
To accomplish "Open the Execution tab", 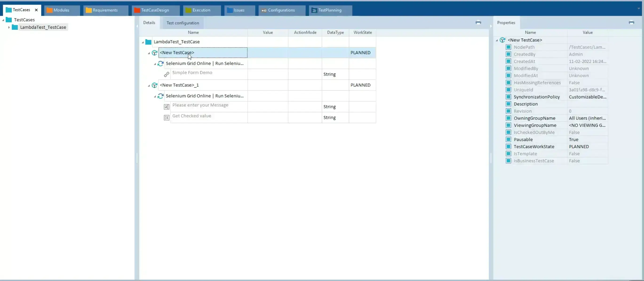I will click(201, 10).
